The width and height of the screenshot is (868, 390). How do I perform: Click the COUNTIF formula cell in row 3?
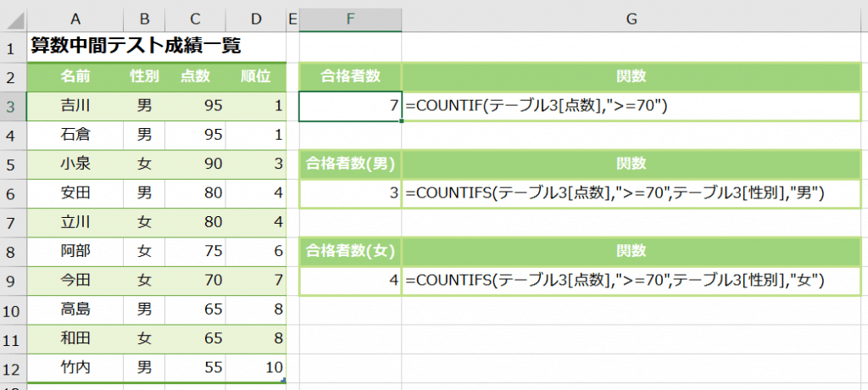point(632,106)
